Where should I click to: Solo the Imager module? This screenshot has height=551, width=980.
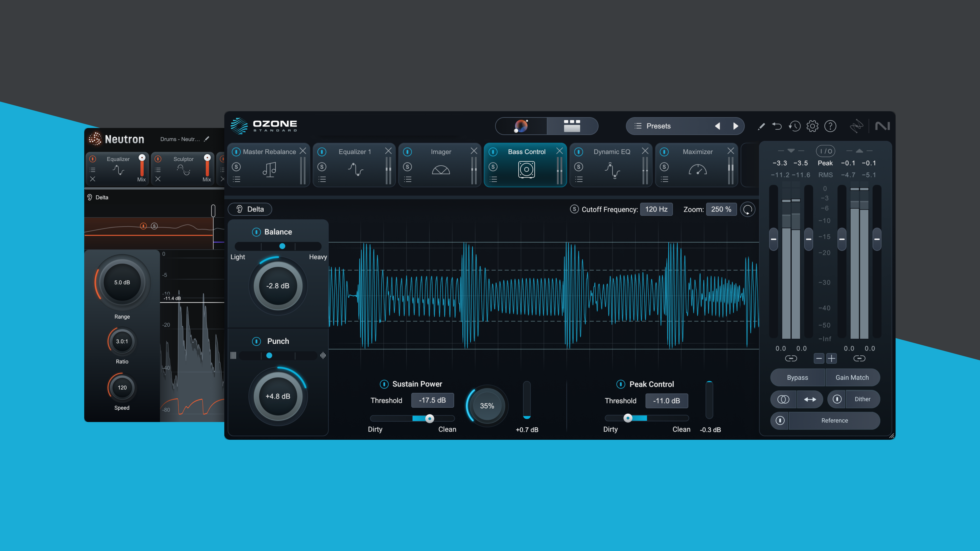pos(408,167)
